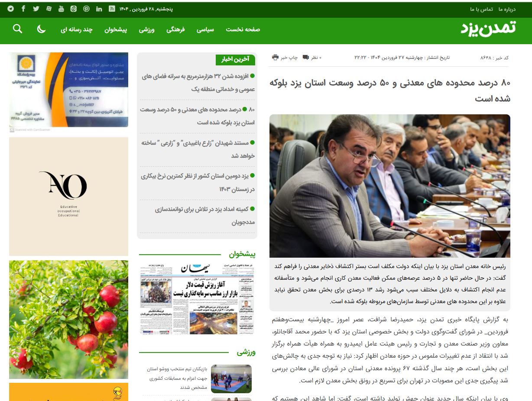The height and width of the screenshot is (401, 532).
Task: Click the main article headline ۸۰ درصد محدوده های معدنی
Action: point(390,91)
